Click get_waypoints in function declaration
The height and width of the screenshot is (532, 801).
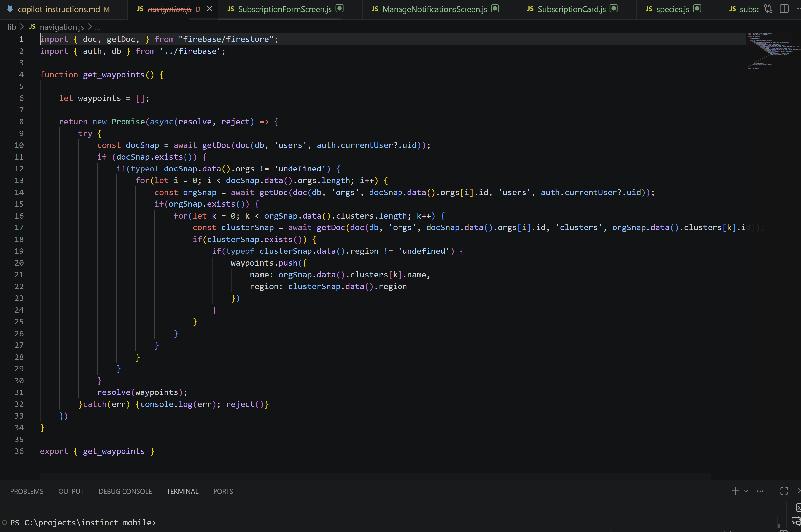113,74
